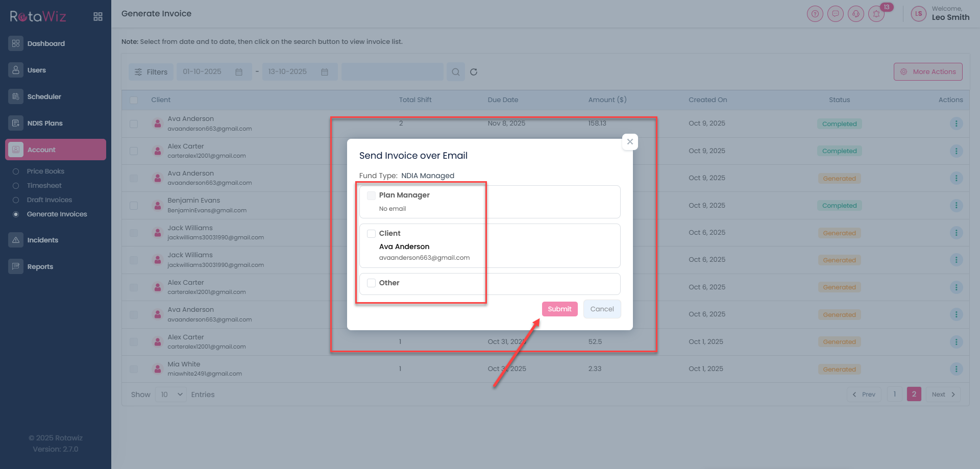The width and height of the screenshot is (980, 469).
Task: Click the support headset icon
Action: 856,14
